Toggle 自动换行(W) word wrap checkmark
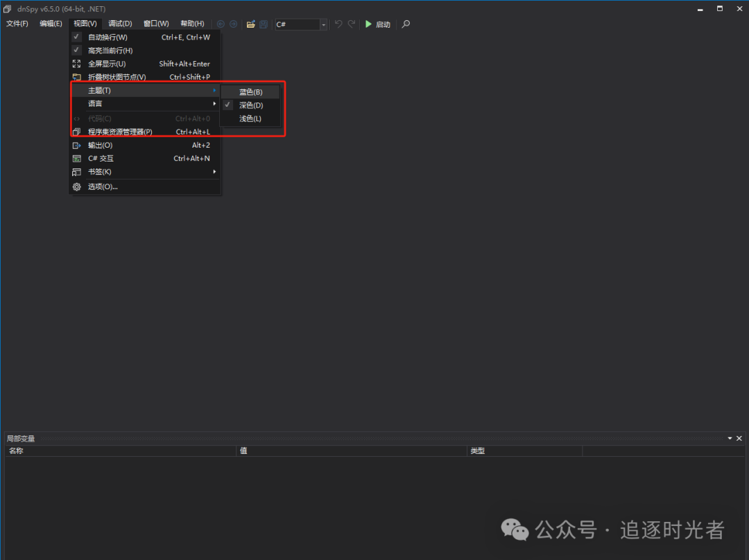The height and width of the screenshot is (560, 749). tap(76, 37)
